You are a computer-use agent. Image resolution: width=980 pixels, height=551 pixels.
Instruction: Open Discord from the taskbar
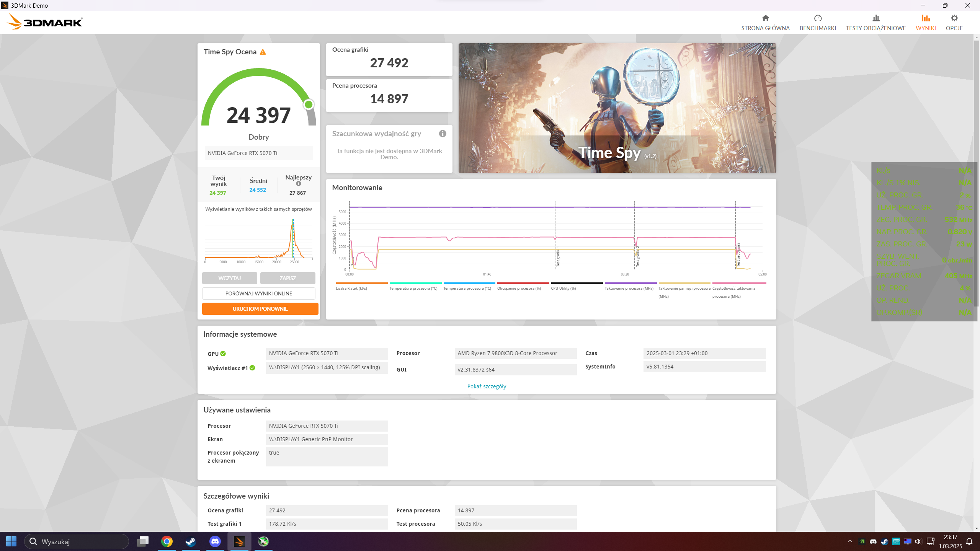(215, 541)
